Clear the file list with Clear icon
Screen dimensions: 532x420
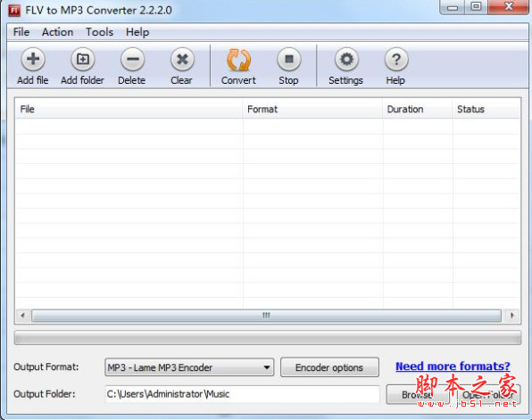(x=182, y=60)
